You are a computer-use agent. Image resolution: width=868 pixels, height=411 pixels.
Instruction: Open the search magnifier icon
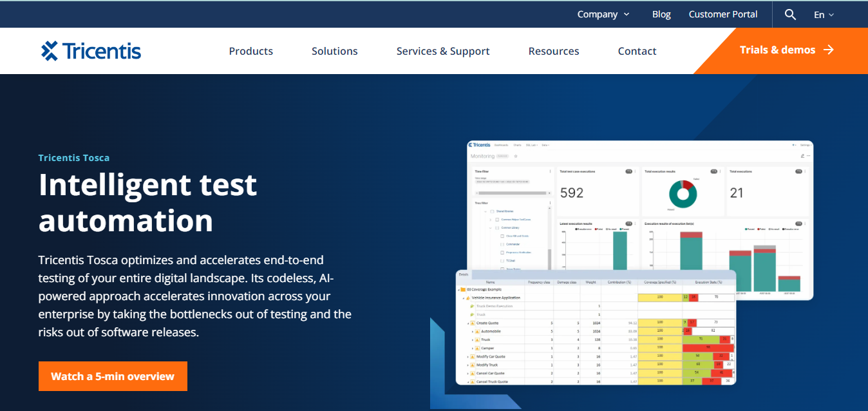tap(790, 14)
